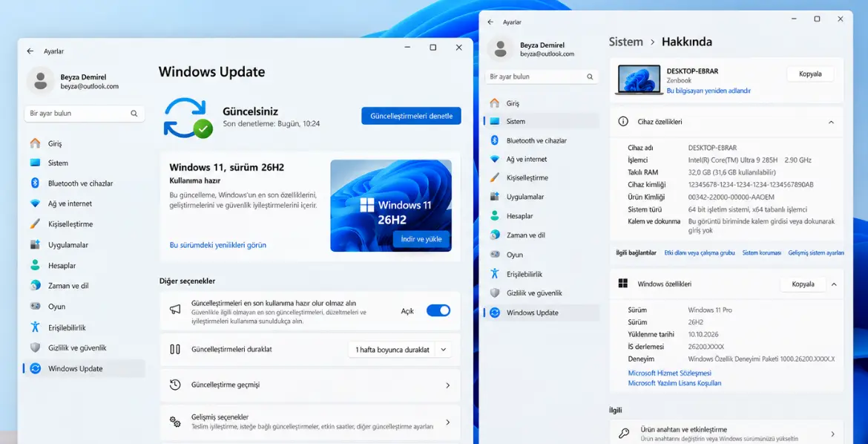Click the Giriş home icon in Windows Update window
Image resolution: width=868 pixels, height=444 pixels.
36,143
